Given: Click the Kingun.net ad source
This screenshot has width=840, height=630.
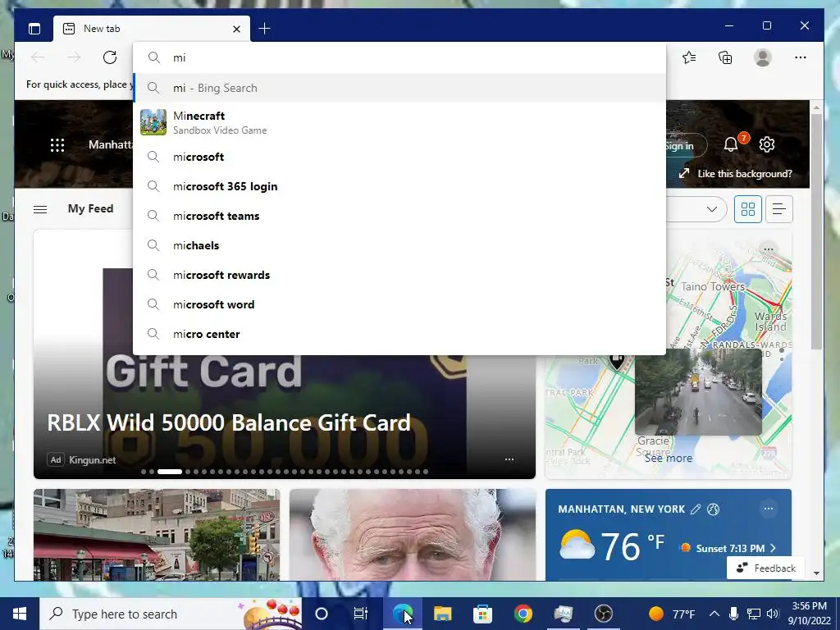Looking at the screenshot, I should pos(92,459).
